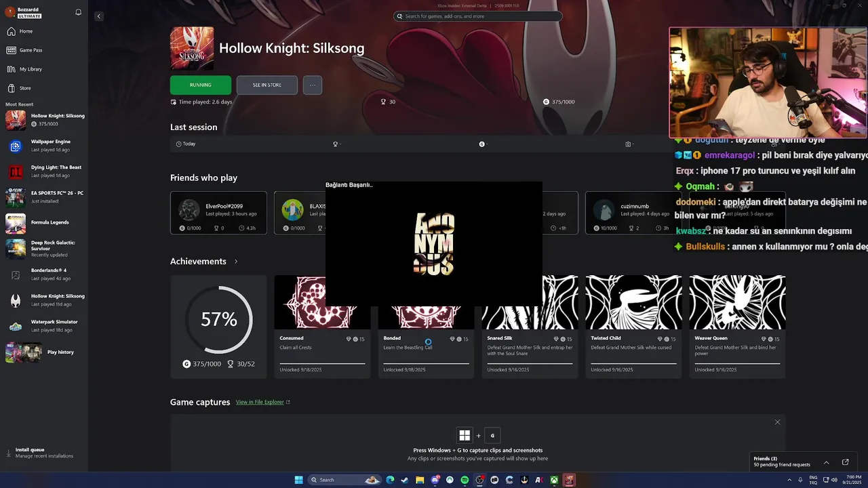Select Wallpaper Engine in Most Recent
The width and height of the screenshot is (868, 488).
[x=44, y=146]
